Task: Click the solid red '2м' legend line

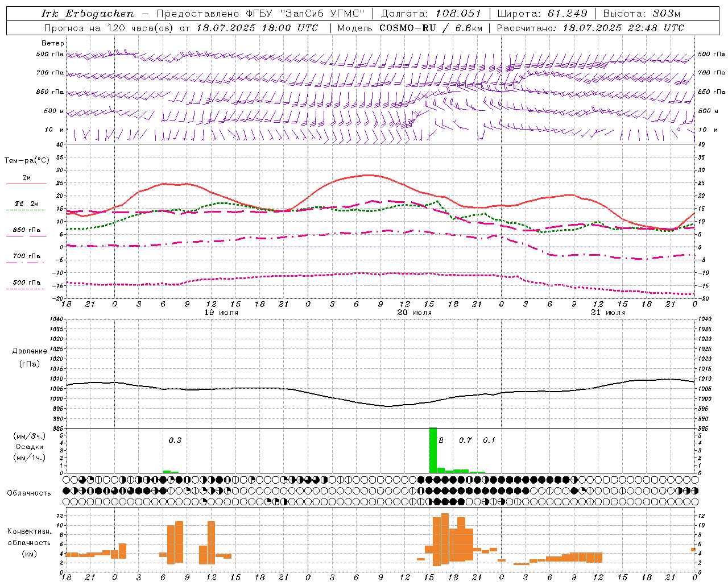Action: tap(26, 184)
